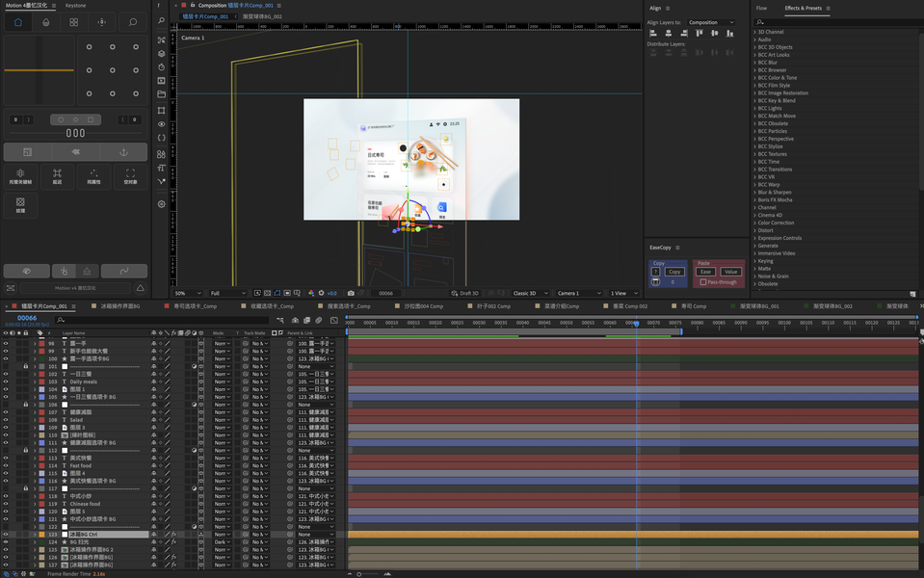Image resolution: width=924 pixels, height=578 pixels.
Task: Toggle the eye for Fast food layer
Action: (6, 465)
